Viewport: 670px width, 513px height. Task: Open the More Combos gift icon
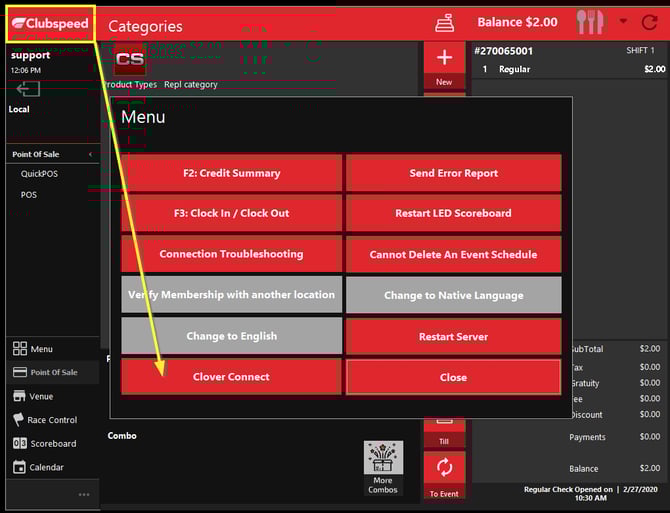coord(383,459)
